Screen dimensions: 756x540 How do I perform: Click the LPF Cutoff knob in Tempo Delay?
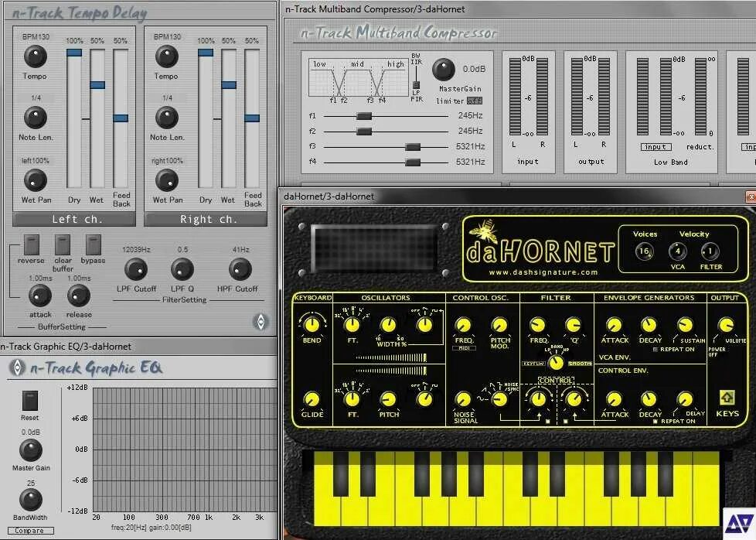(x=136, y=269)
